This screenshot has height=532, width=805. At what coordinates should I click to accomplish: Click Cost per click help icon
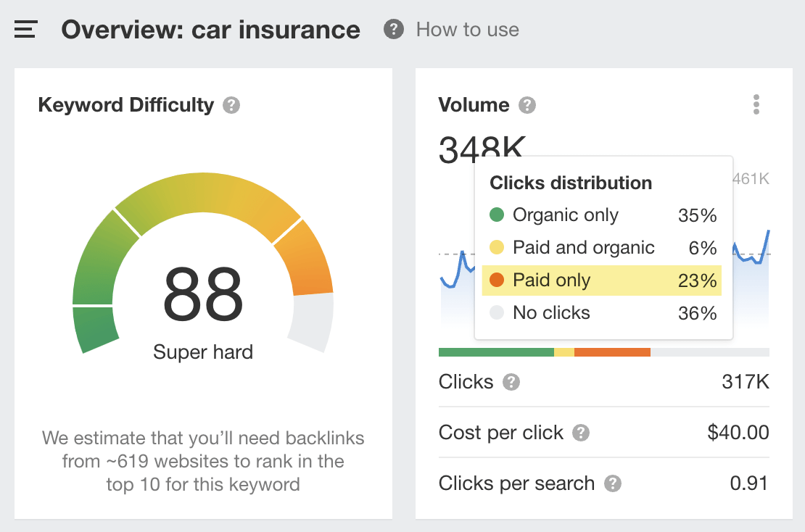[x=580, y=433]
